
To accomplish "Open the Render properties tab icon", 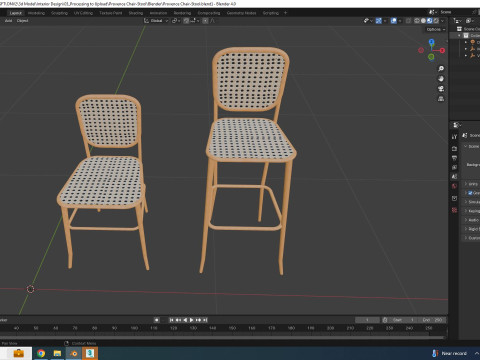I will click(x=454, y=148).
